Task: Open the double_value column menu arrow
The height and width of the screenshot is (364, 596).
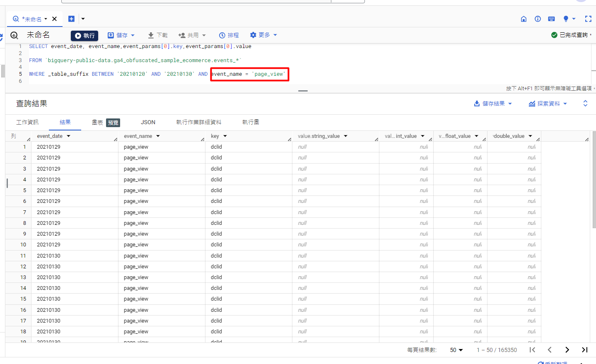Action: coord(530,136)
